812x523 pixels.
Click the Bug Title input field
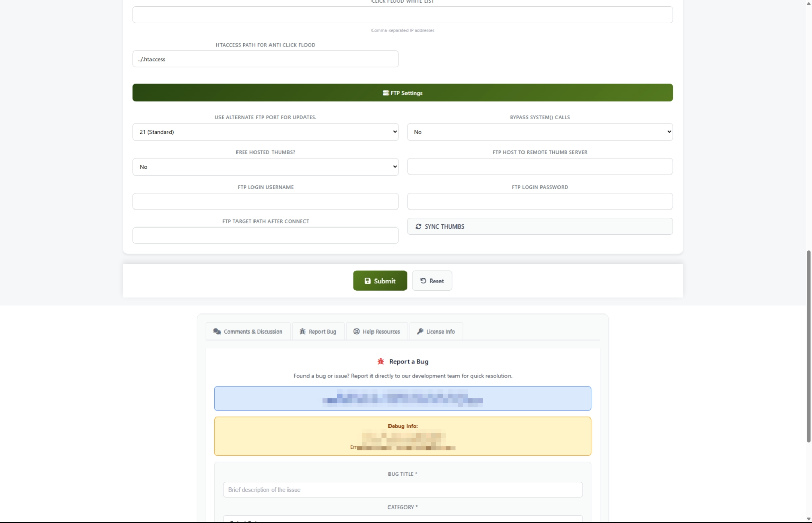pyautogui.click(x=402, y=490)
